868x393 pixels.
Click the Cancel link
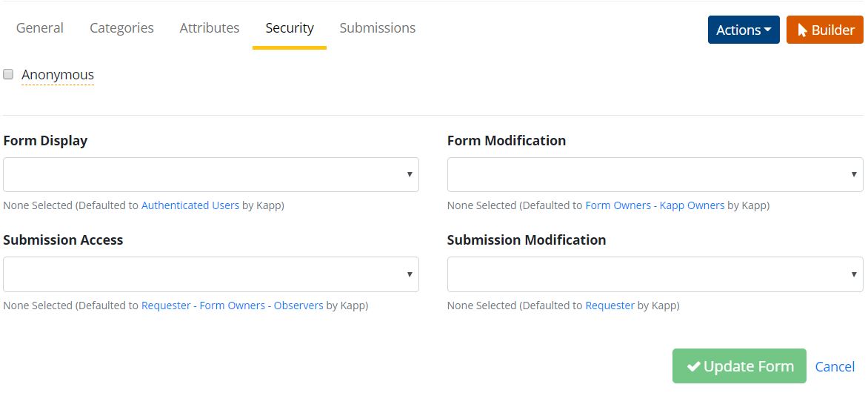(x=835, y=366)
